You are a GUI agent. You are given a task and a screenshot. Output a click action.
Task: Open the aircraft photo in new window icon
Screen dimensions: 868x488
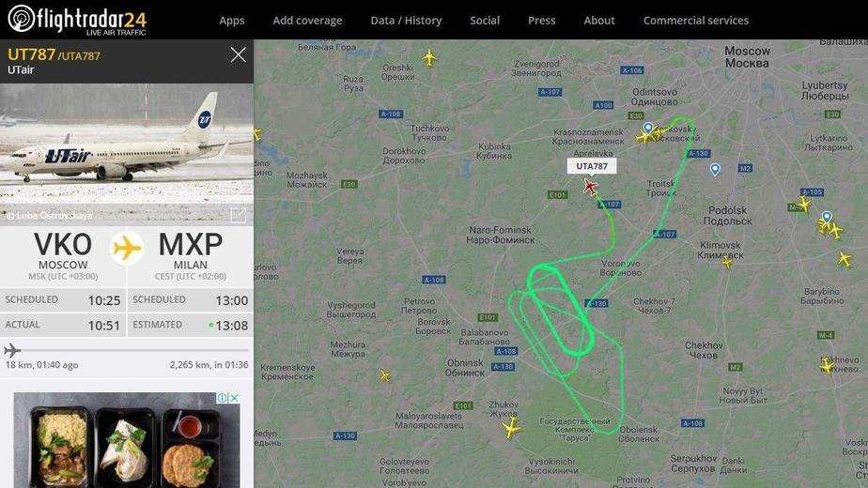coord(238,215)
